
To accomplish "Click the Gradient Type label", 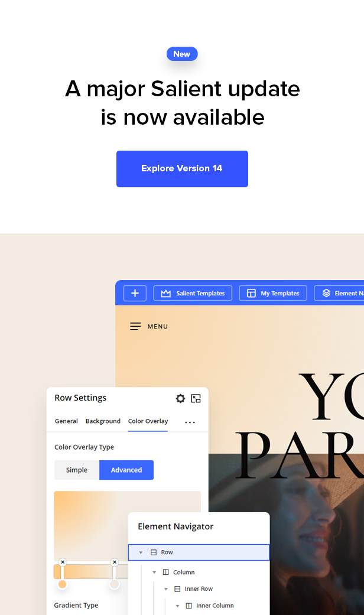I will tap(76, 605).
